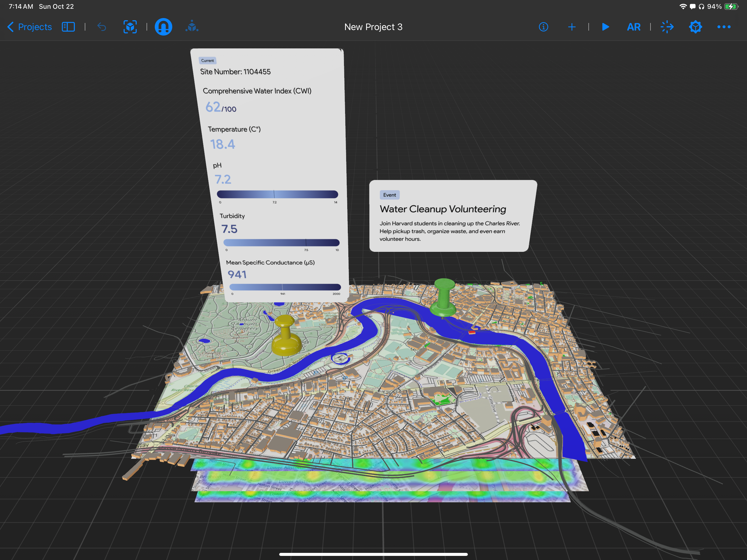
Task: Tap the floor-snap cube icon
Action: [x=192, y=27]
